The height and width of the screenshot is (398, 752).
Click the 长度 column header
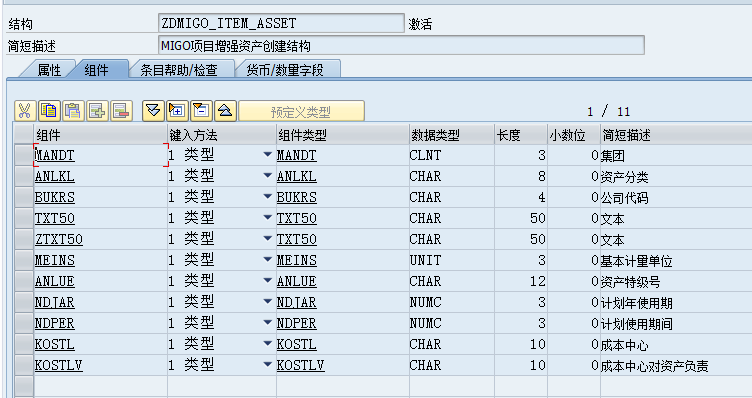click(x=521, y=135)
